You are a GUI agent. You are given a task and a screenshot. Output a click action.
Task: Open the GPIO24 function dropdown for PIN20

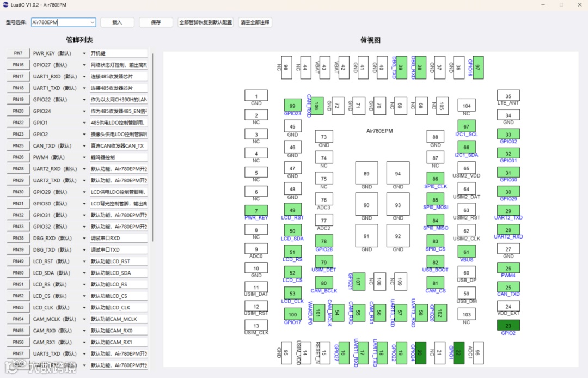(x=84, y=111)
